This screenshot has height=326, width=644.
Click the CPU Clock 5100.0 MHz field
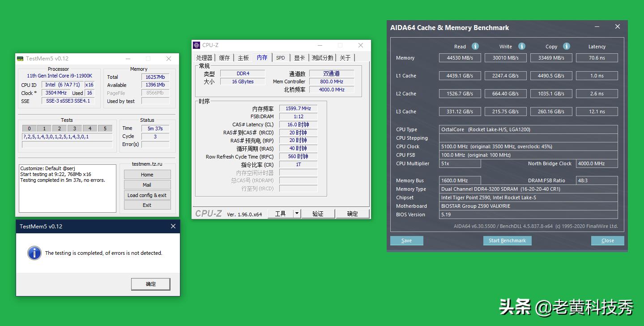coord(529,146)
